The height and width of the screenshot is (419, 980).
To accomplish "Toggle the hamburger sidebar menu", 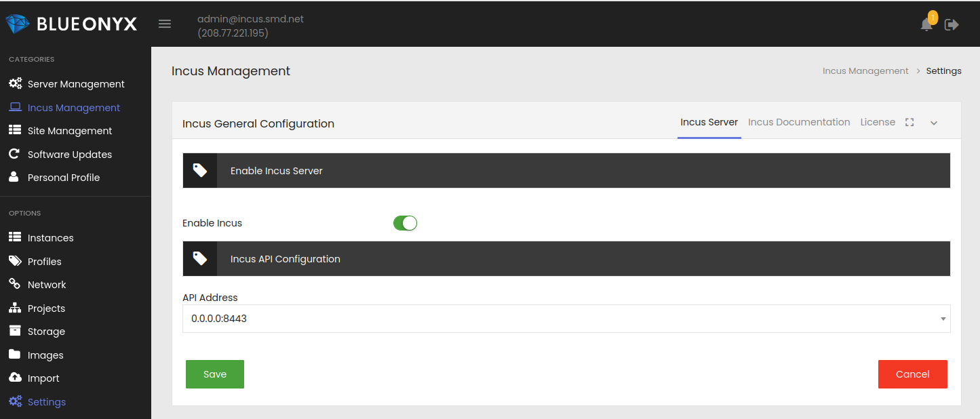I will [165, 24].
